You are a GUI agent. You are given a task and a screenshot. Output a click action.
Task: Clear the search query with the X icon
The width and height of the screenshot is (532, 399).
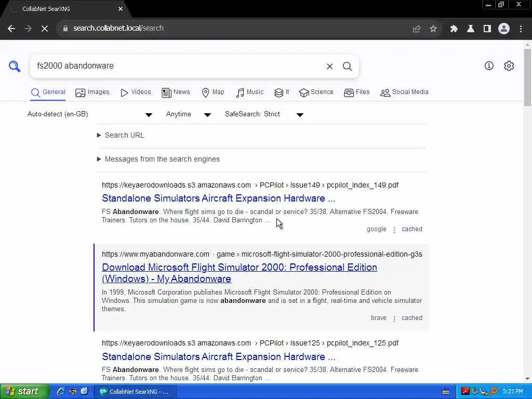click(329, 66)
